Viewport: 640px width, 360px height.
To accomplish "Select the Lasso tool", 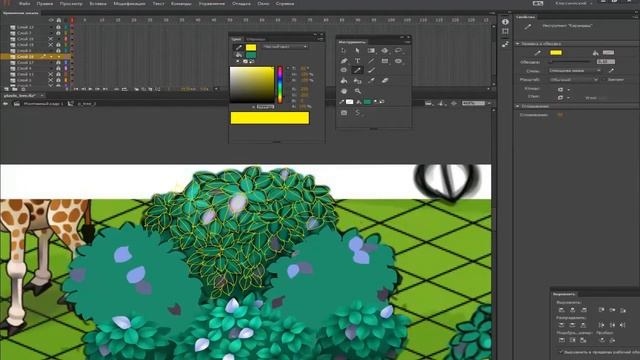I will [x=398, y=51].
